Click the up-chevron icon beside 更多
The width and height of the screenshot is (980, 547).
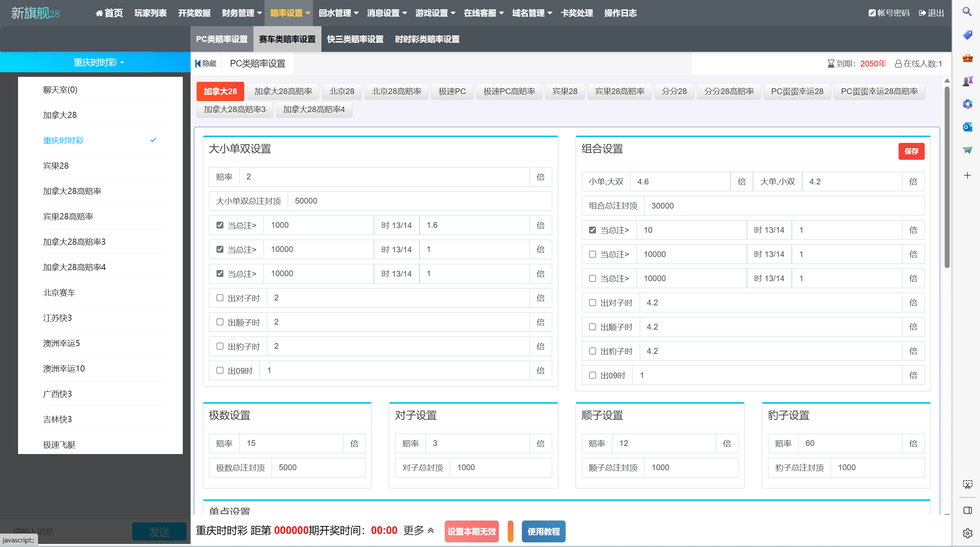click(431, 530)
